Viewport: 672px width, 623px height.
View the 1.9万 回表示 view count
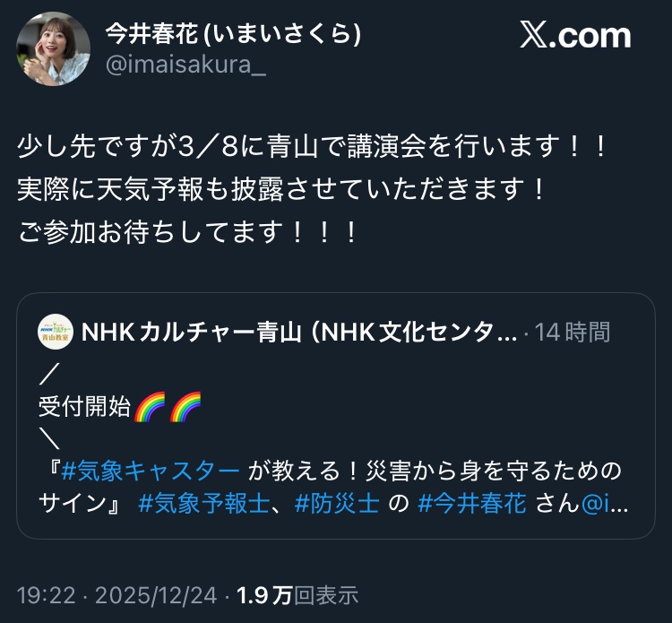(297, 595)
